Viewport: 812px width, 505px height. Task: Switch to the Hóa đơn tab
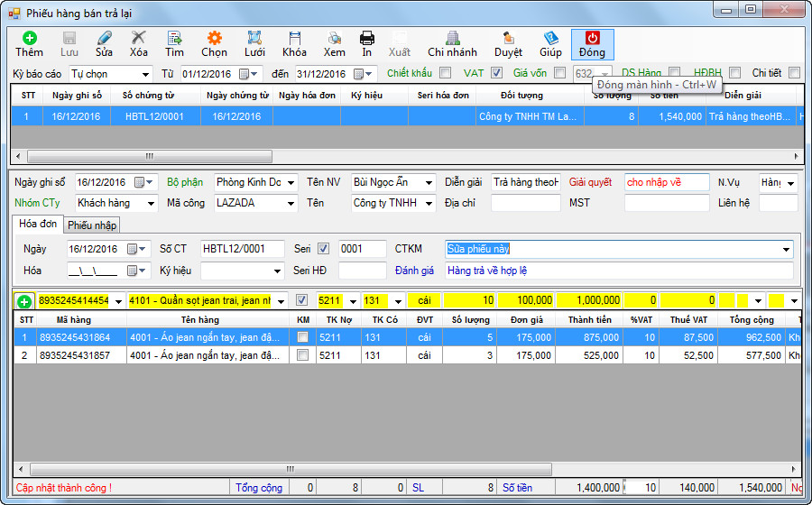37,224
